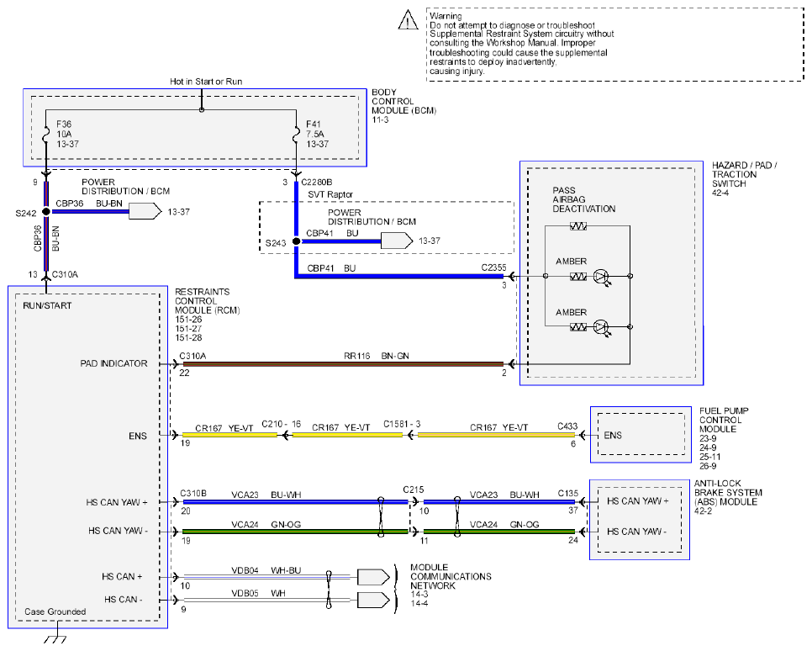Select the VDB05 WH wire label
This screenshot has height=651, width=812.
(x=258, y=593)
